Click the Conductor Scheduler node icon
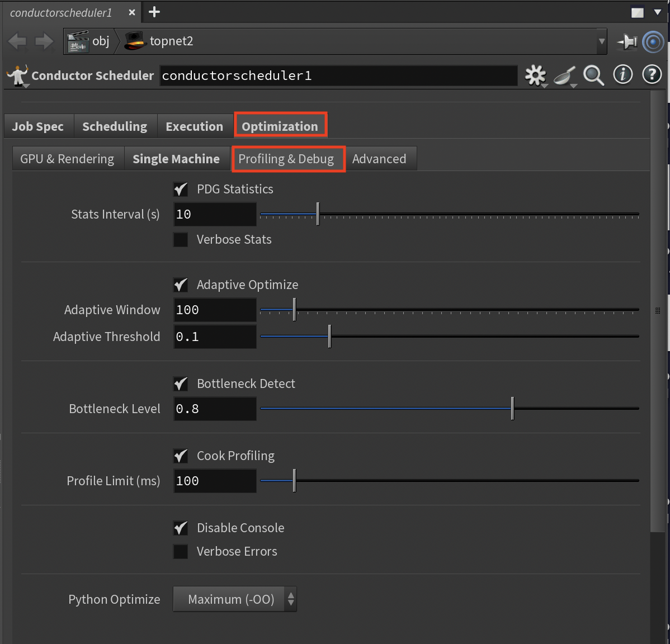 click(x=17, y=75)
